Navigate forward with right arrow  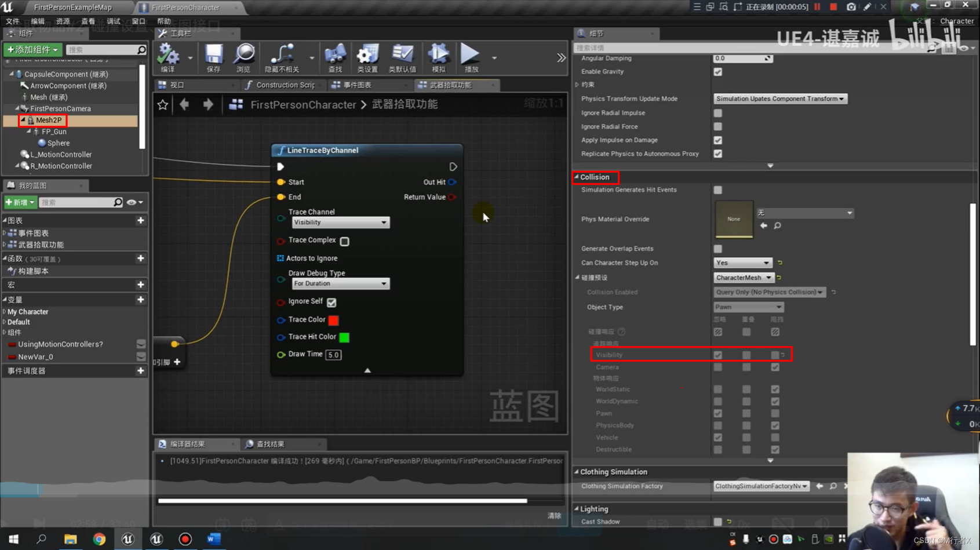(x=208, y=104)
